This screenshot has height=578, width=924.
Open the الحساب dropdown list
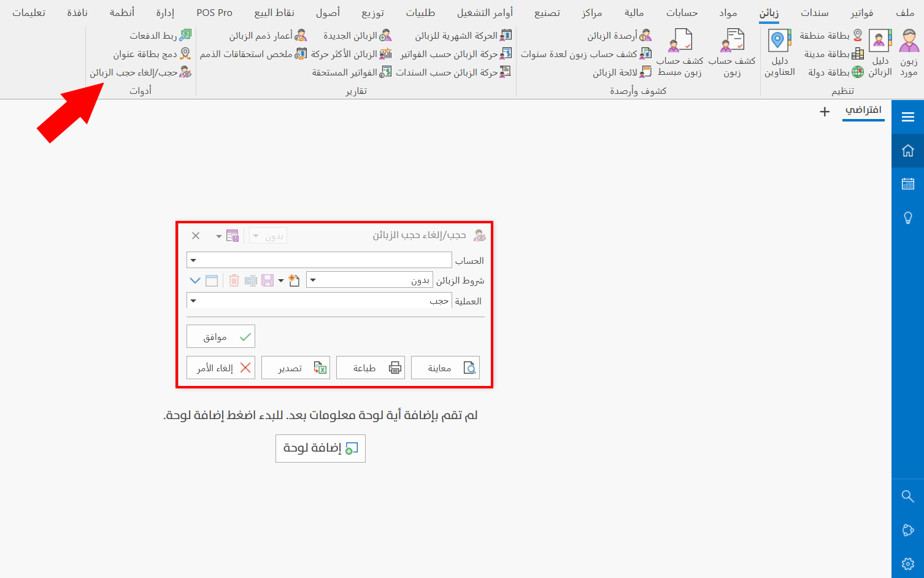[193, 260]
